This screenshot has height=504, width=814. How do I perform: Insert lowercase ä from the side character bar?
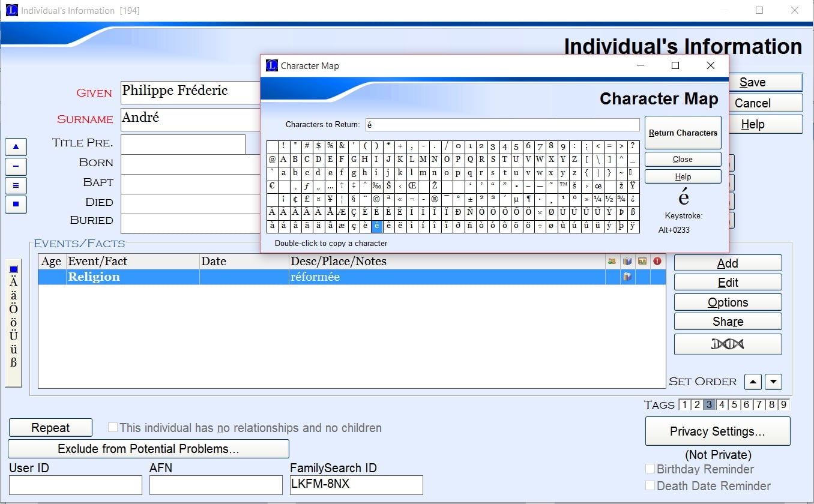tap(13, 295)
